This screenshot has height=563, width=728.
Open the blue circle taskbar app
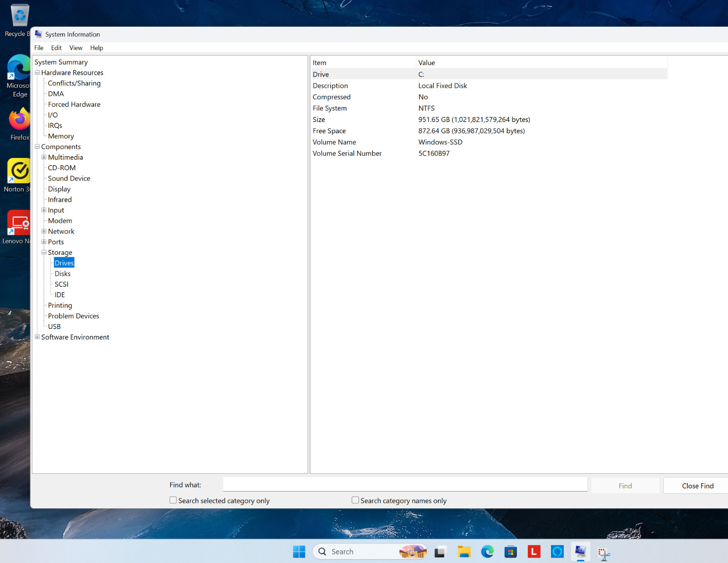point(557,552)
